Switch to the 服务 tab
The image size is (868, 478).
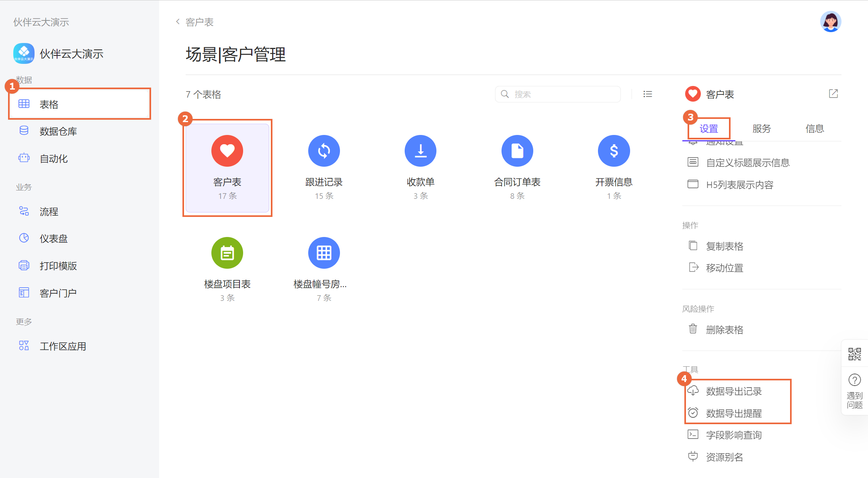coord(761,129)
